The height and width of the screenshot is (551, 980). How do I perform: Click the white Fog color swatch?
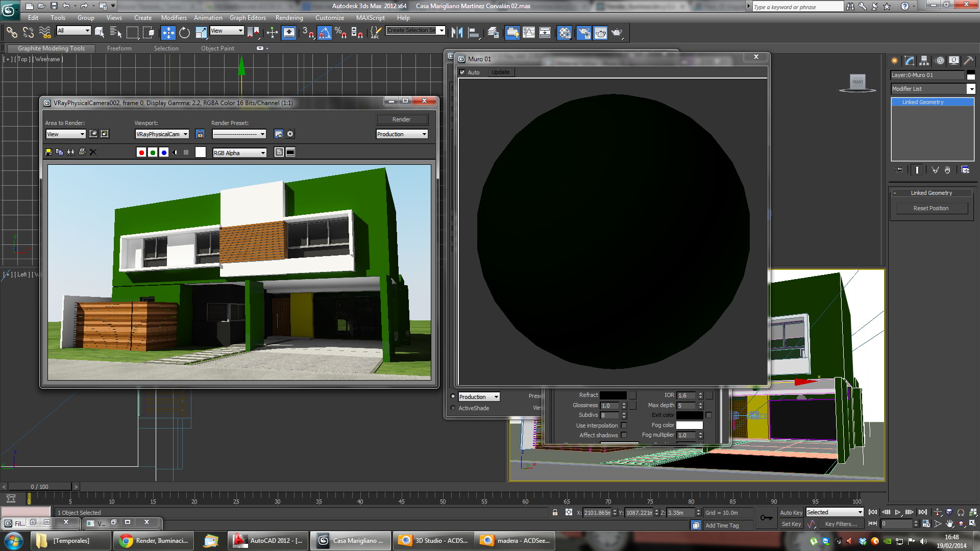click(689, 425)
